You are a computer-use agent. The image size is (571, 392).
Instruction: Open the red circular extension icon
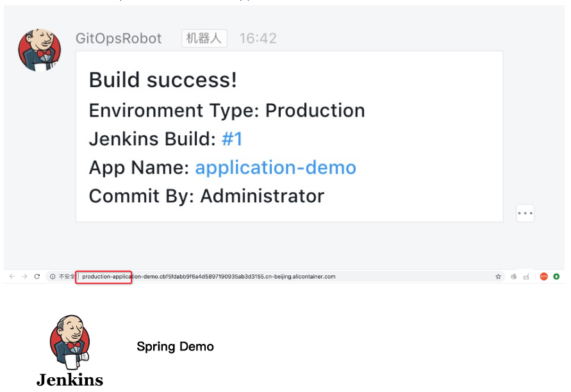click(x=543, y=277)
